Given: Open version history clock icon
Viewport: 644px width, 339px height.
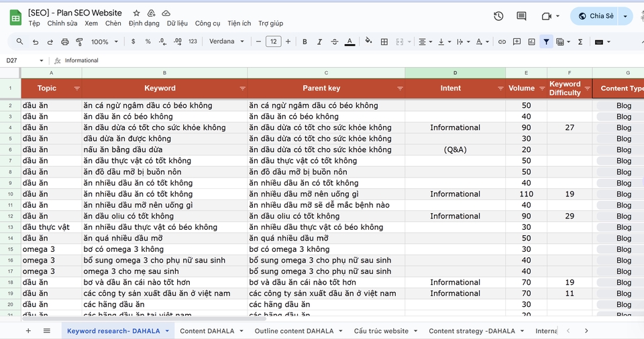Looking at the screenshot, I should [498, 17].
